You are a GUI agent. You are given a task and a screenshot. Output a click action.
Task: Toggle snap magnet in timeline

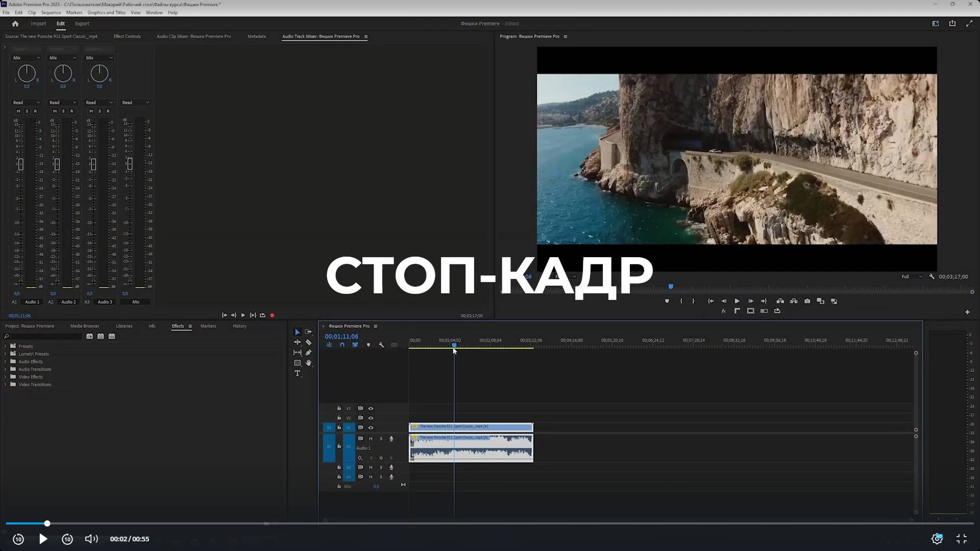click(342, 345)
